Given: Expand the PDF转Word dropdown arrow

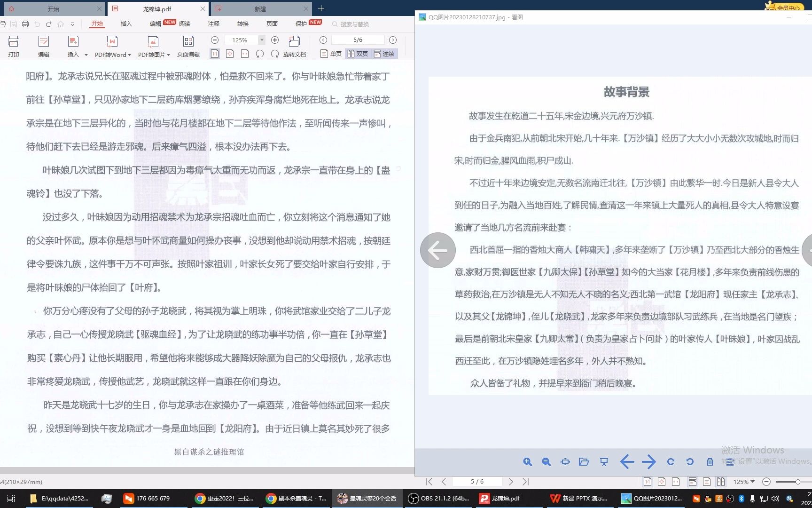Looking at the screenshot, I should pyautogui.click(x=129, y=55).
